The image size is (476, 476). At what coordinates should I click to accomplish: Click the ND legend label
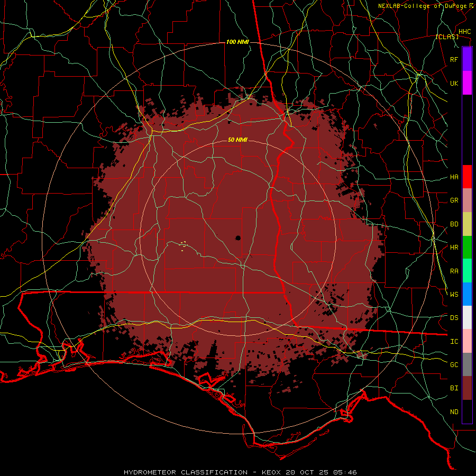click(454, 412)
